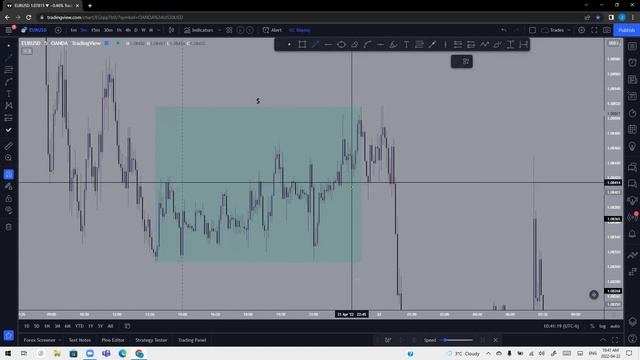This screenshot has width=640, height=360.
Task: Open the timeframe dropdown arrow
Action: click(x=159, y=30)
